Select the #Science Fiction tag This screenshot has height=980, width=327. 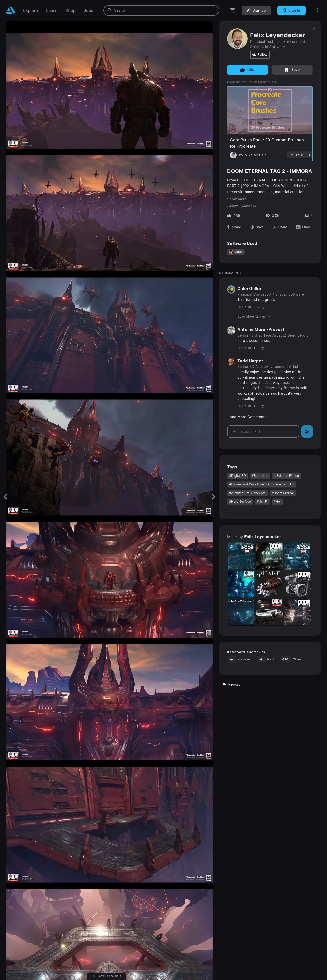[x=287, y=476]
